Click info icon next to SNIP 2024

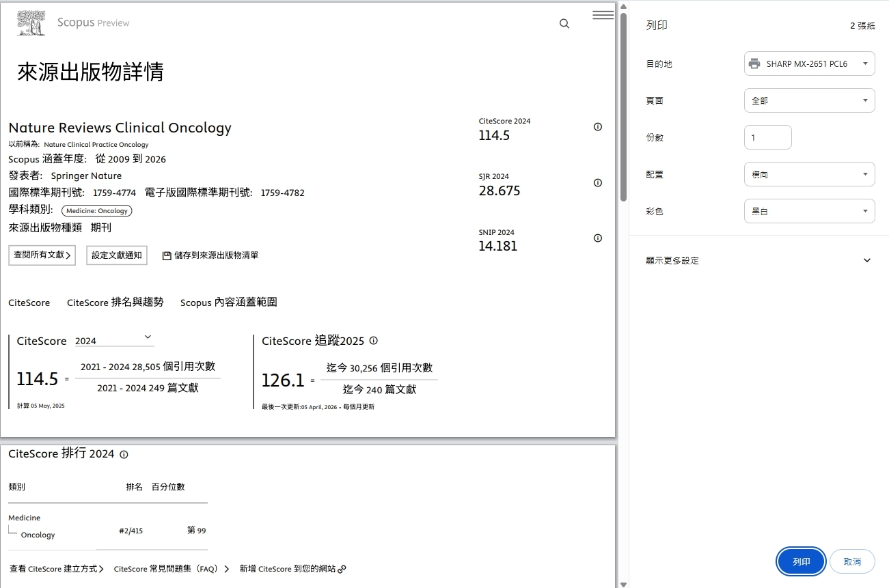(x=598, y=238)
